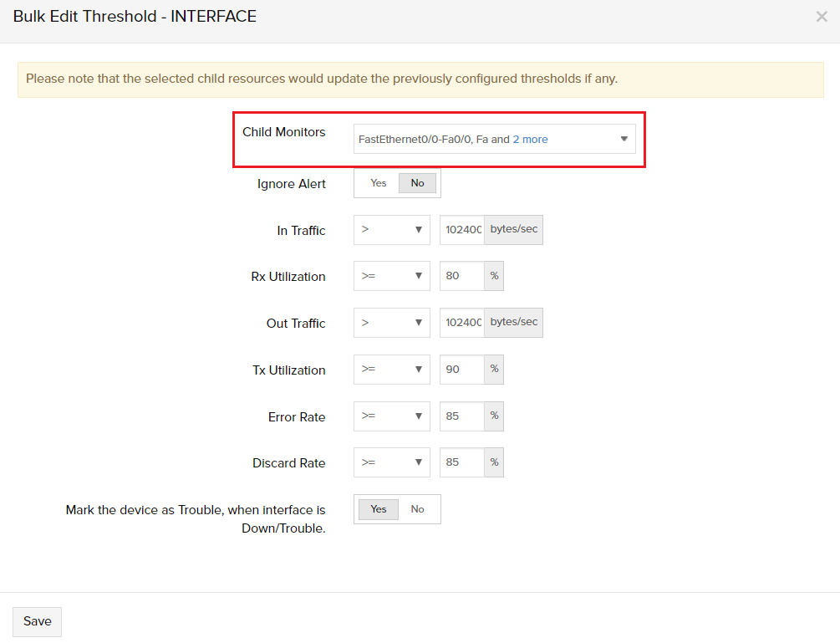Open the In Traffic operator dropdown
The image size is (840, 643).
point(391,230)
